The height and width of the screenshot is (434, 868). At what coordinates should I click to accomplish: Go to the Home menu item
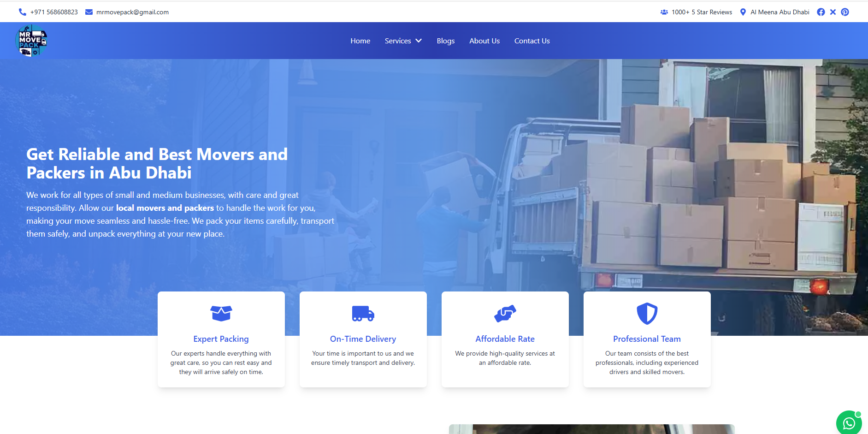tap(360, 41)
